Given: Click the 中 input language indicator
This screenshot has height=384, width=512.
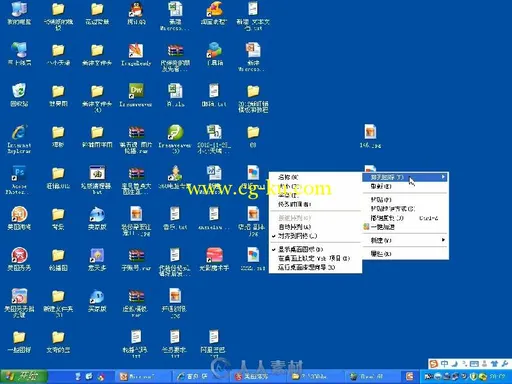Looking at the screenshot, I should [444, 364].
